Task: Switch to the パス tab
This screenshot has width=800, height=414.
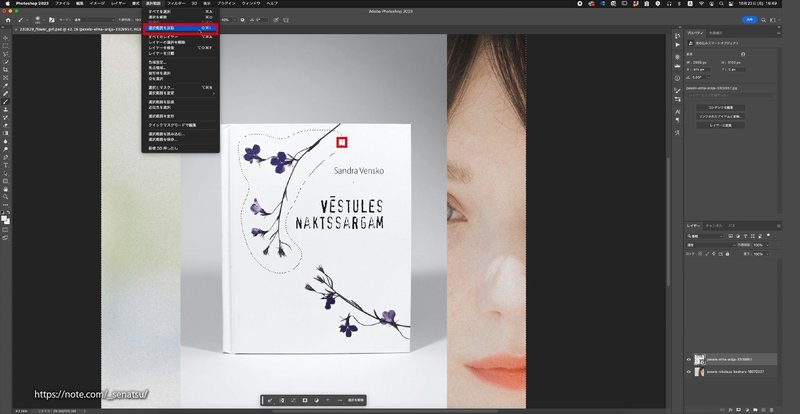Action: click(x=731, y=225)
